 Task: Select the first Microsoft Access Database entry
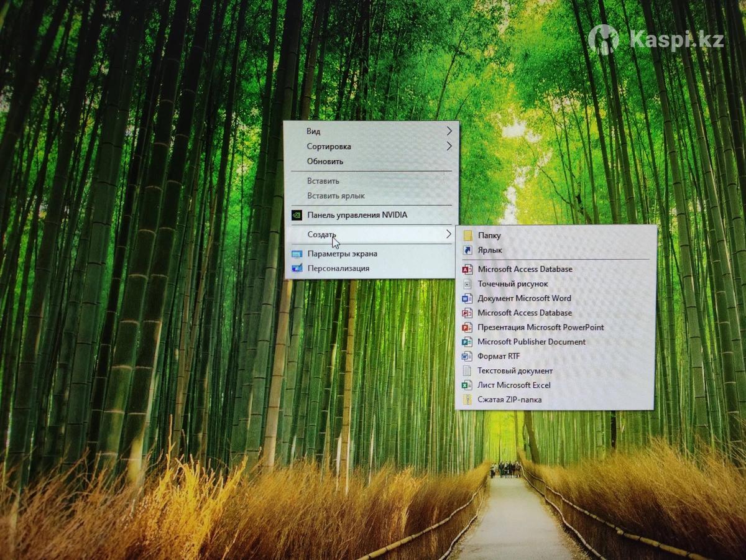(x=525, y=269)
